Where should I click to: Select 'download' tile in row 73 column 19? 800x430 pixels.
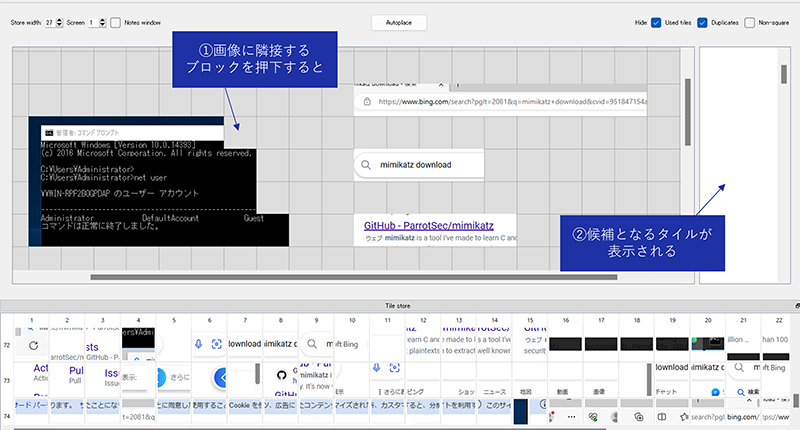tap(672, 380)
